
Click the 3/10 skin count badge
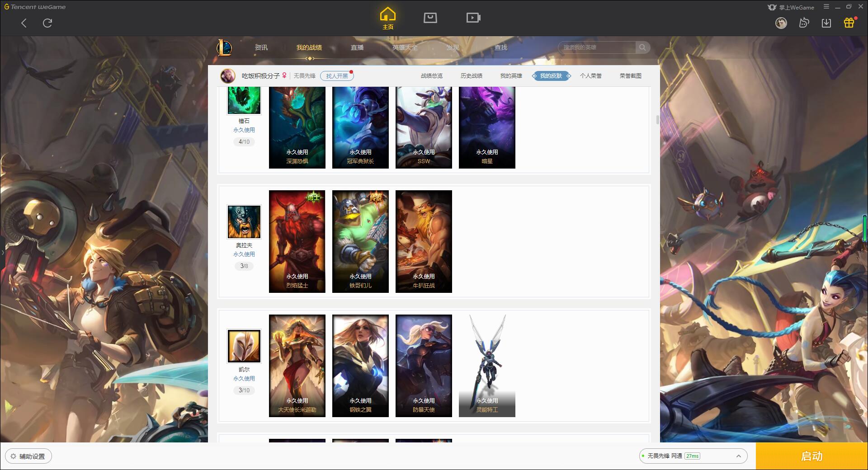point(244,390)
